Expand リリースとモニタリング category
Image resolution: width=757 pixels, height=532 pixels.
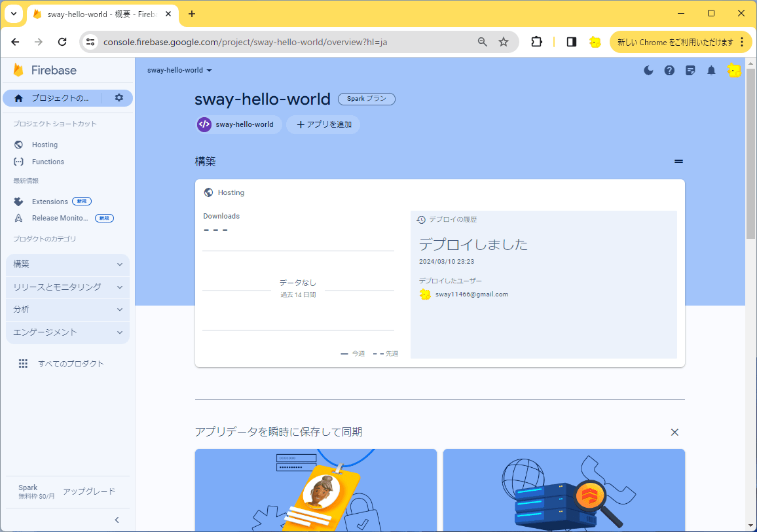(67, 287)
